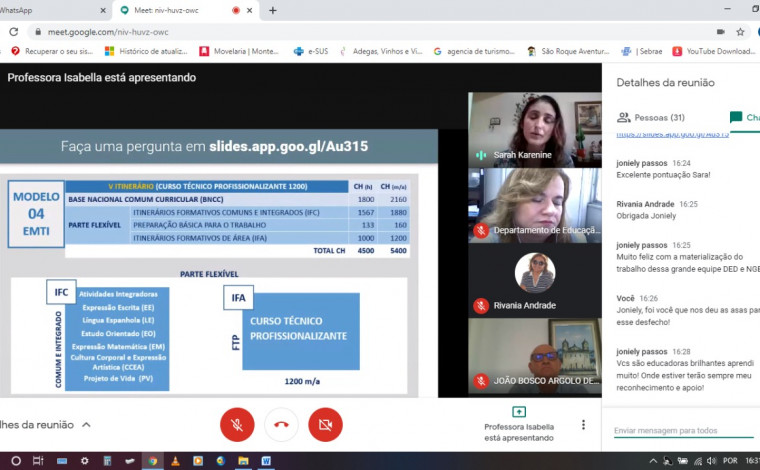
Task: Hang up the call with red phone button
Action: (x=281, y=424)
